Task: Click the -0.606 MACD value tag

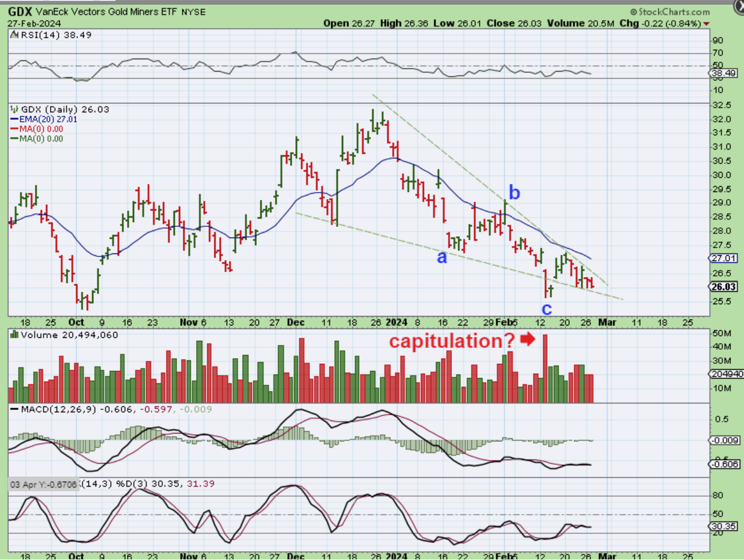Action: tap(724, 464)
